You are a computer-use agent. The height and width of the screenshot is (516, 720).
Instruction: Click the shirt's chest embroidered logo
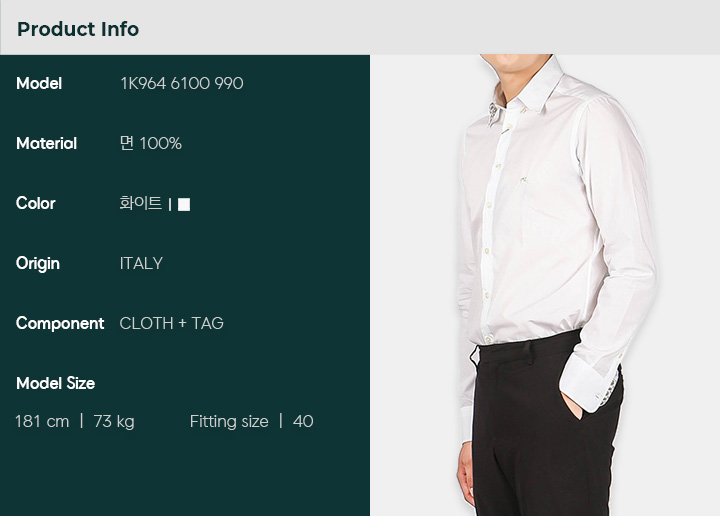[x=524, y=180]
